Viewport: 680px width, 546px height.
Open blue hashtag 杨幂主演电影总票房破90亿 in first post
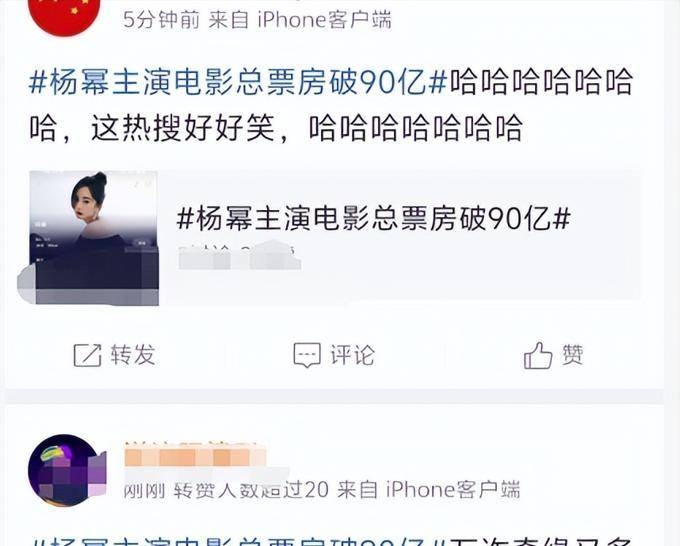238,82
